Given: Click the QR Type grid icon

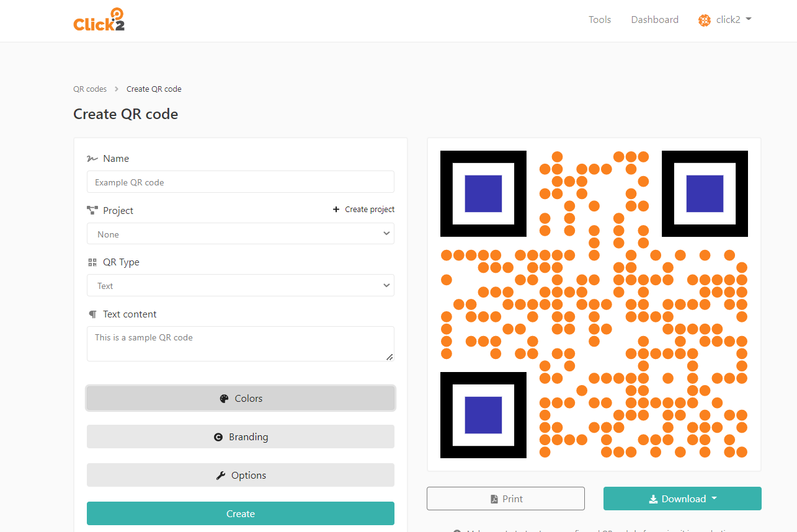Looking at the screenshot, I should [92, 262].
